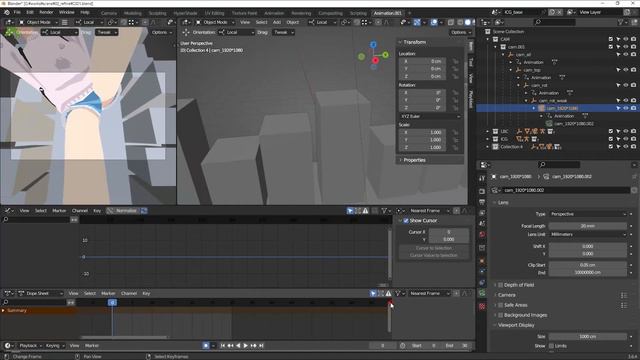Click the red X axis on navigation gizmo
640x360 pixels.
point(375,60)
